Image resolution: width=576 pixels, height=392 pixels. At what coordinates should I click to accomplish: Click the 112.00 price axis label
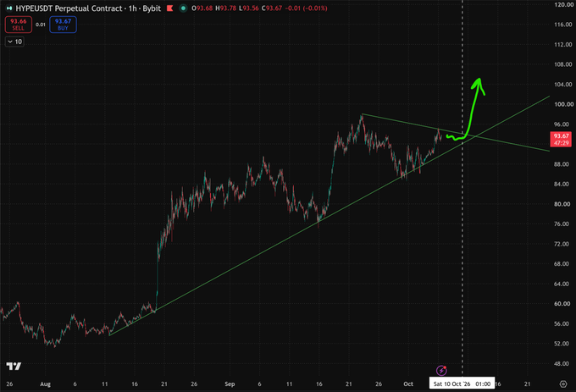pos(562,44)
